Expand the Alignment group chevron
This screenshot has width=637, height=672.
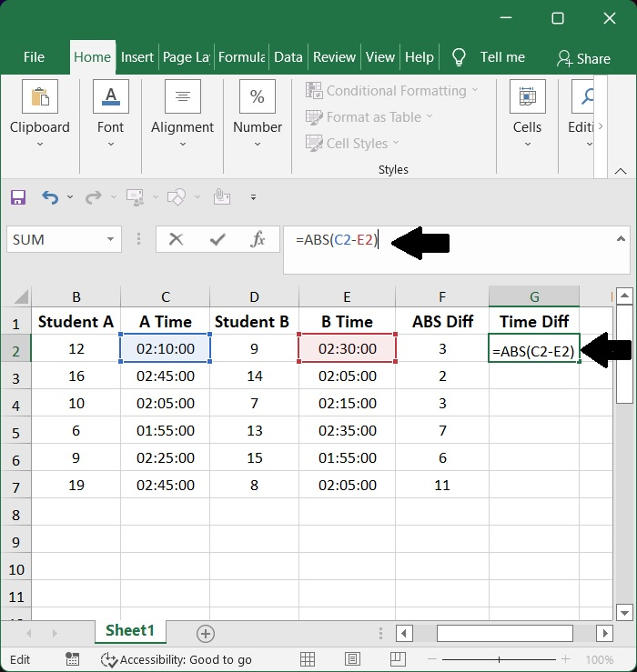point(183,144)
